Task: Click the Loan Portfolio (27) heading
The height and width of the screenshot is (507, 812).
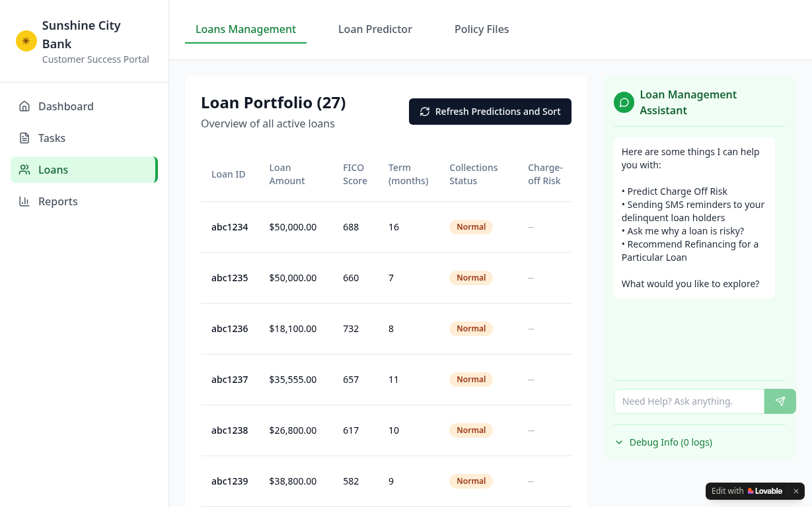Action: [274, 103]
